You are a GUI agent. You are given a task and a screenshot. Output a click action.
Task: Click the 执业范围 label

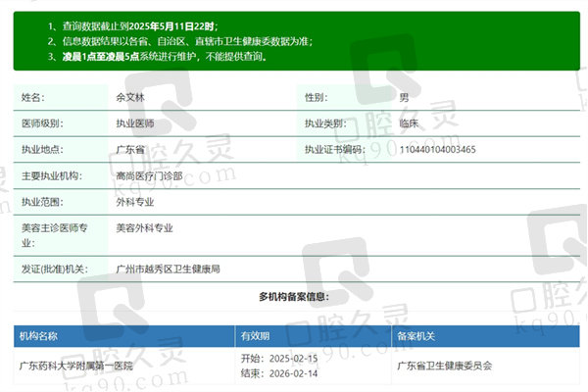click(42, 202)
